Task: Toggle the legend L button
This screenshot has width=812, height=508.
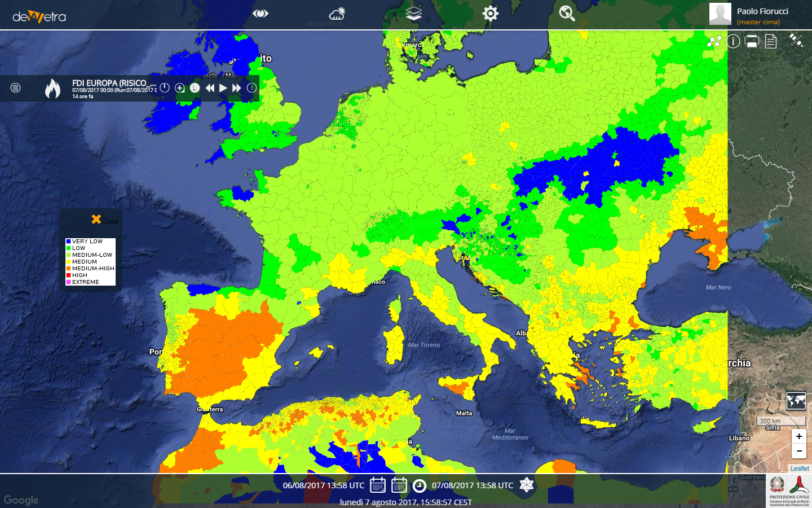Action: (195, 88)
